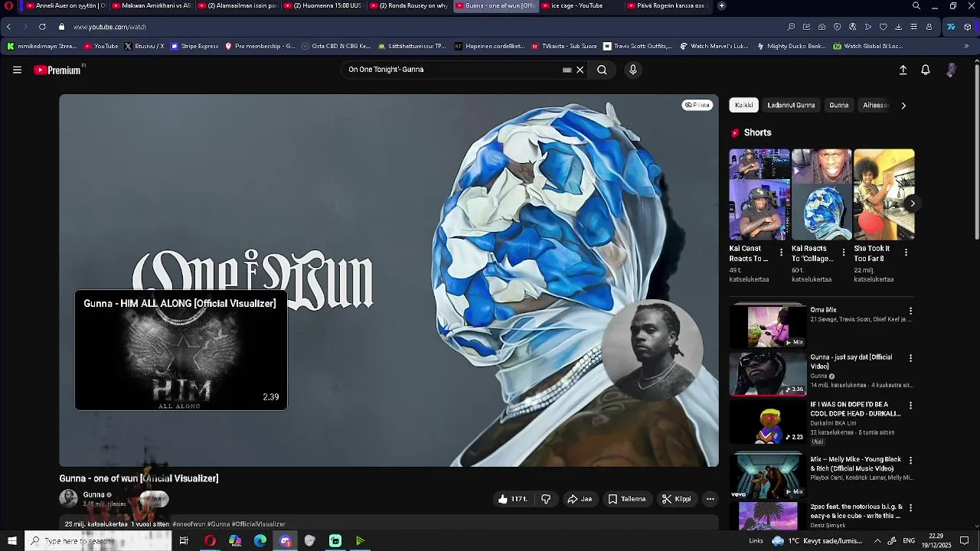The image size is (980, 551).
Task: Click Gunna channel name under video
Action: [93, 494]
